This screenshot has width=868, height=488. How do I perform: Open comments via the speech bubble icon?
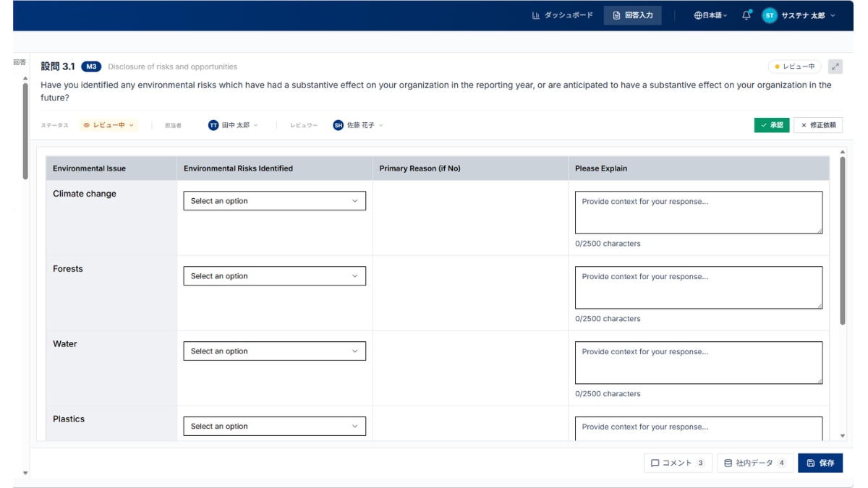(x=656, y=463)
